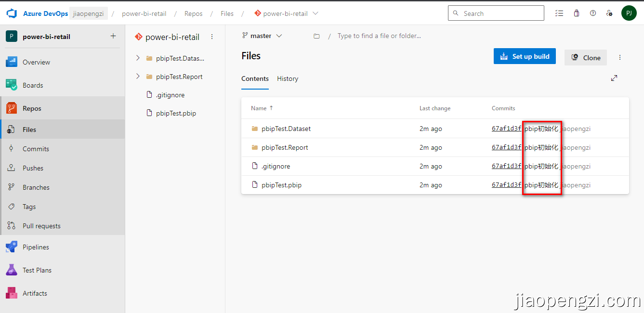Click the plus icon beside project name
The width and height of the screenshot is (644, 313).
(x=113, y=36)
